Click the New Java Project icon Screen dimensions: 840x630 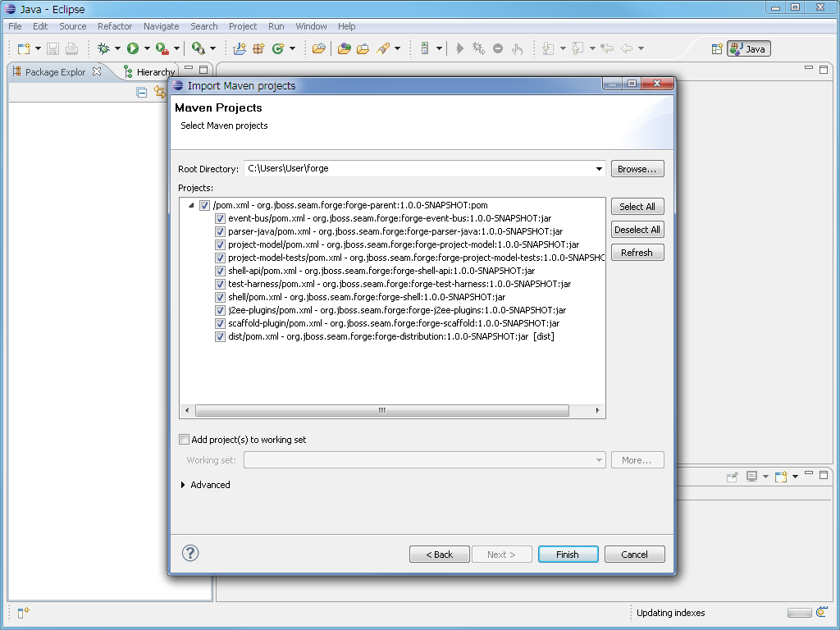tap(240, 48)
